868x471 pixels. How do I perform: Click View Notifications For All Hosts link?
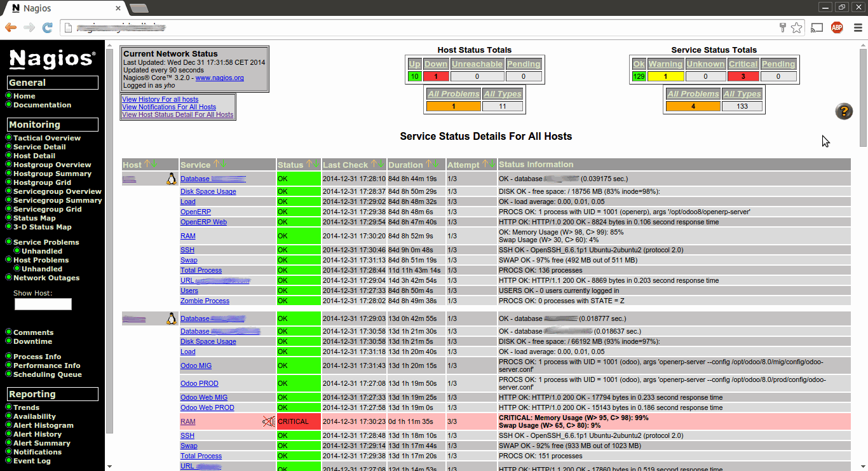pos(169,107)
